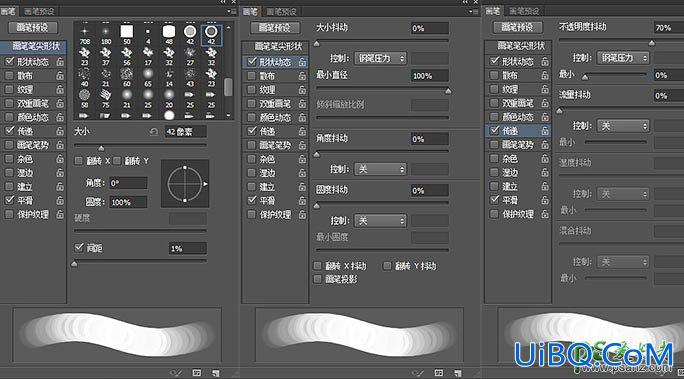684x379 pixels.
Task: Tick the 翻转 X checkbox above the 角度 field
Action: pyautogui.click(x=79, y=161)
